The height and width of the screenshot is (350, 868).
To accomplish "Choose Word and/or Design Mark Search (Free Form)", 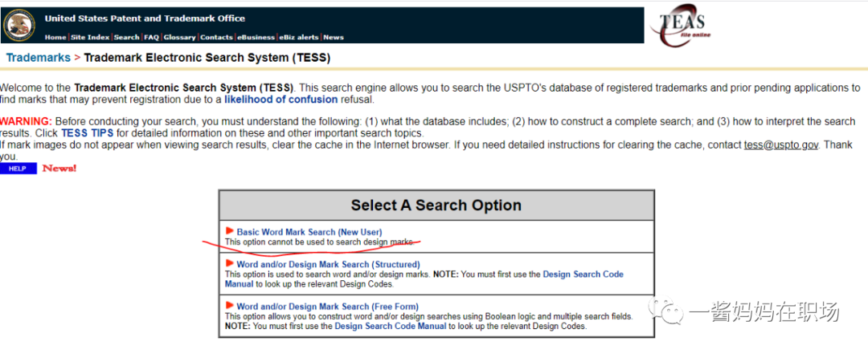I will (x=328, y=307).
